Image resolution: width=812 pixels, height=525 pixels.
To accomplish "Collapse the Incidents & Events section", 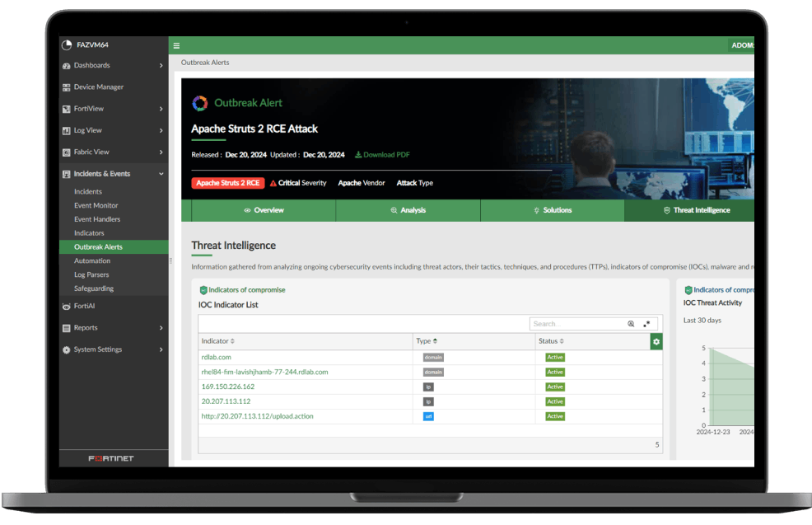I will pos(161,174).
